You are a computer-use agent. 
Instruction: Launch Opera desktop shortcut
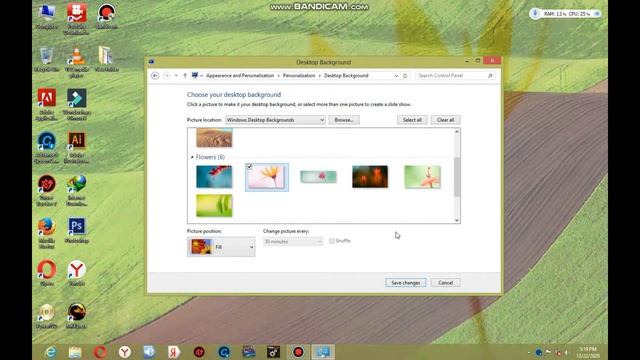point(47,273)
